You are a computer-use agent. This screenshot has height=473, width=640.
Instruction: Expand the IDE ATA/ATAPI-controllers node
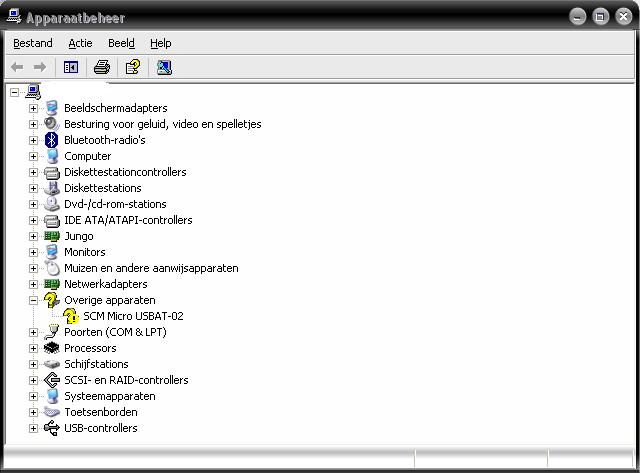pos(33,220)
